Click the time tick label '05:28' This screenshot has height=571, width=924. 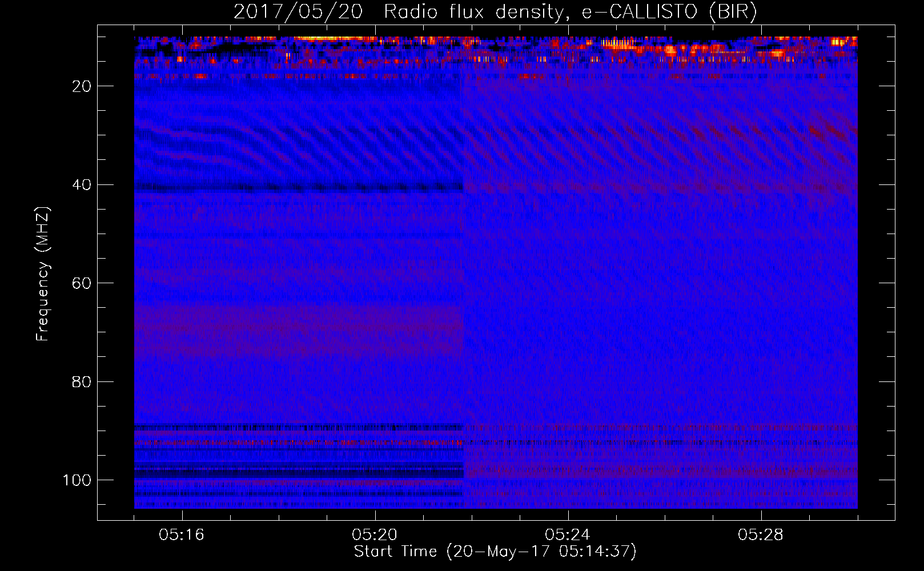click(x=761, y=535)
